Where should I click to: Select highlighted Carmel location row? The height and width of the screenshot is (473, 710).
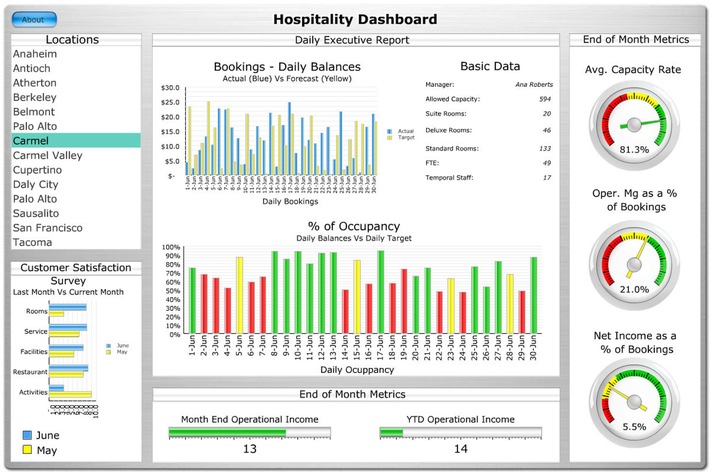click(76, 140)
